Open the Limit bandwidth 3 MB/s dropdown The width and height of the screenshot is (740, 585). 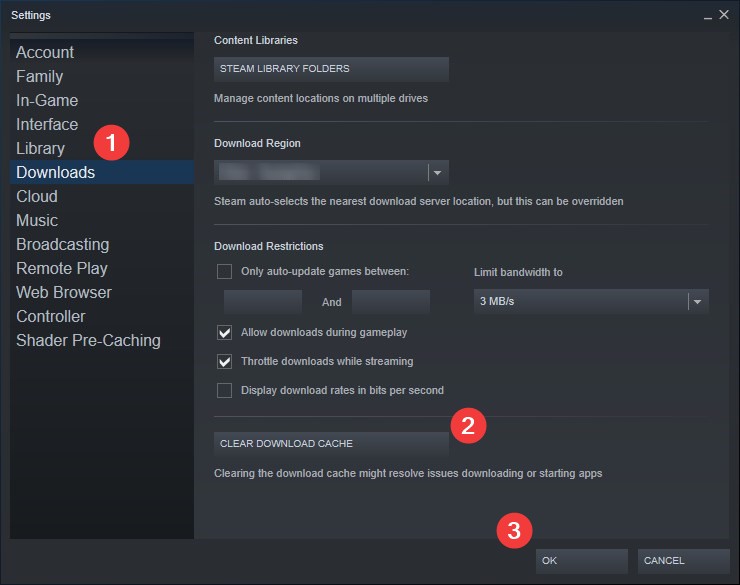coord(591,301)
